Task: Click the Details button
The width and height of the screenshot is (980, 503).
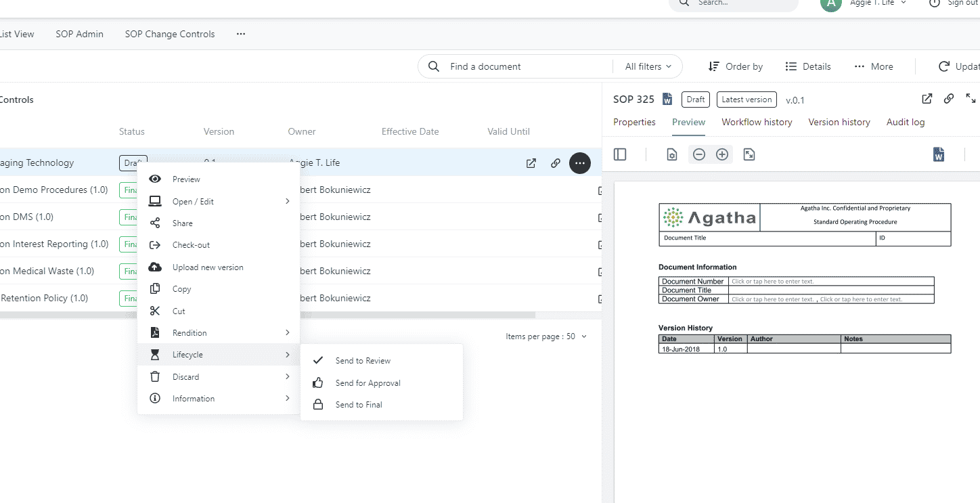Action: pyautogui.click(x=808, y=66)
